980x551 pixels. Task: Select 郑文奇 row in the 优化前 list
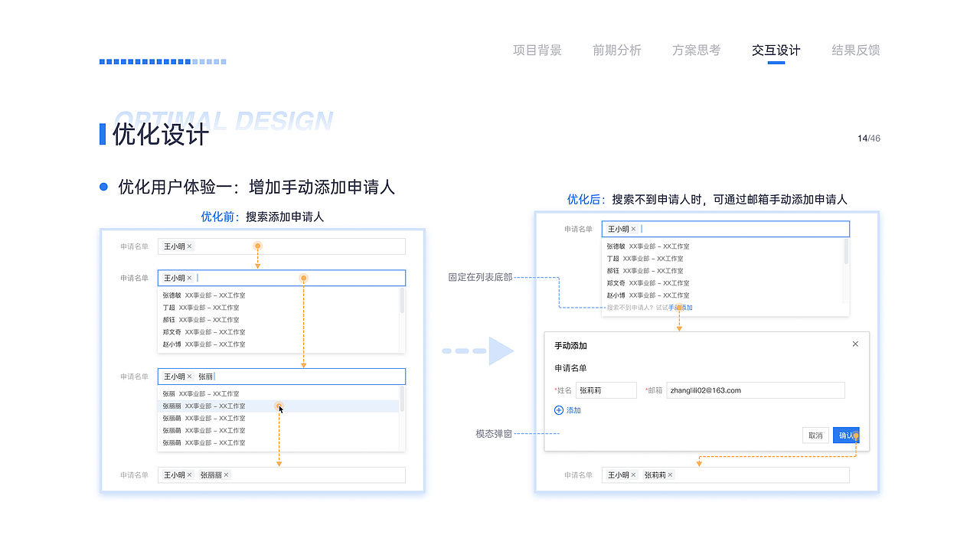(279, 332)
